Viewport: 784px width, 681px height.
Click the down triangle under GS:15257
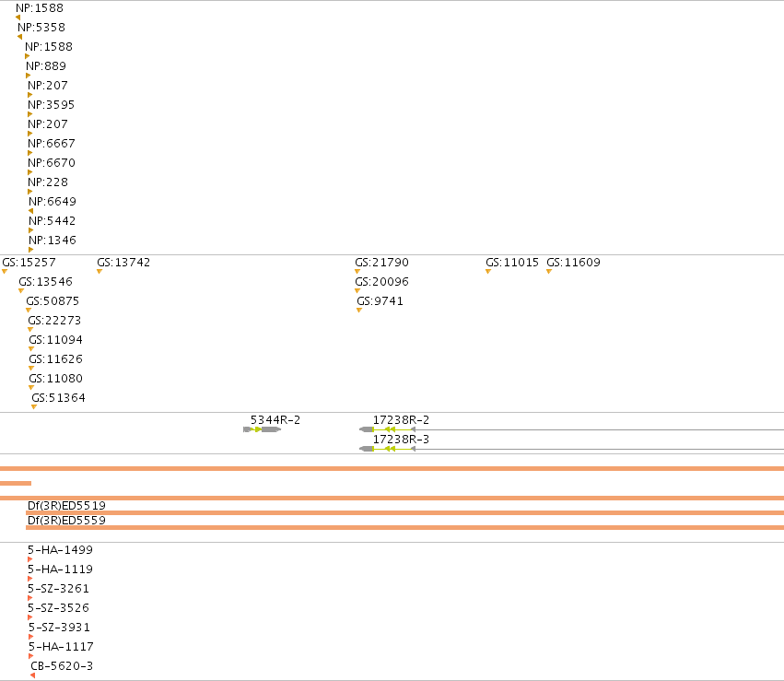(5, 272)
